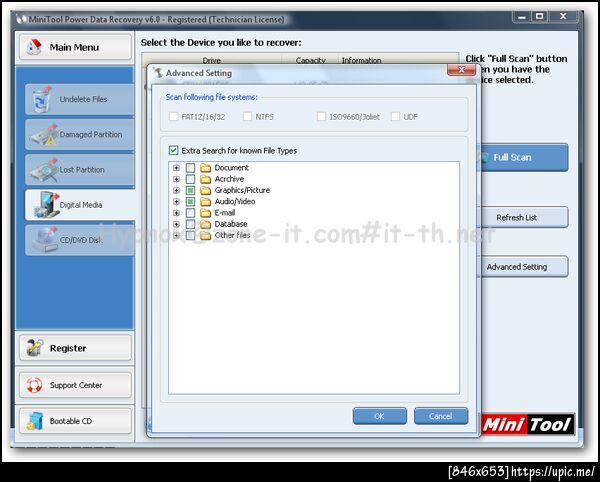This screenshot has width=600, height=482.
Task: Click the Acrchive folder icon
Action: [x=206, y=179]
